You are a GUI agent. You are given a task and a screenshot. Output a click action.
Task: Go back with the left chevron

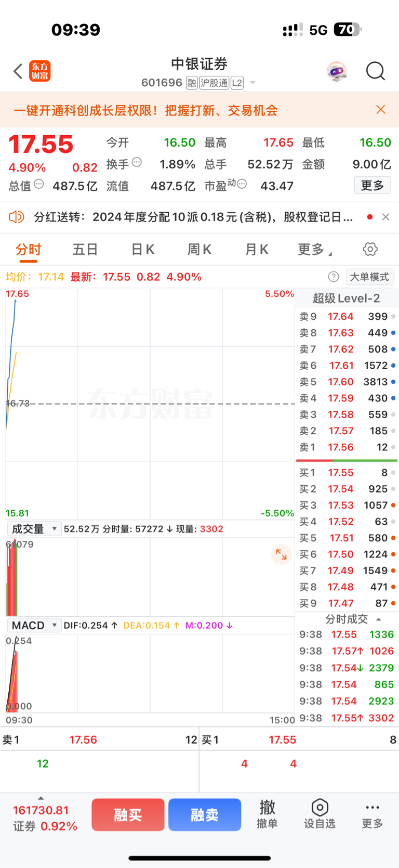(x=18, y=71)
